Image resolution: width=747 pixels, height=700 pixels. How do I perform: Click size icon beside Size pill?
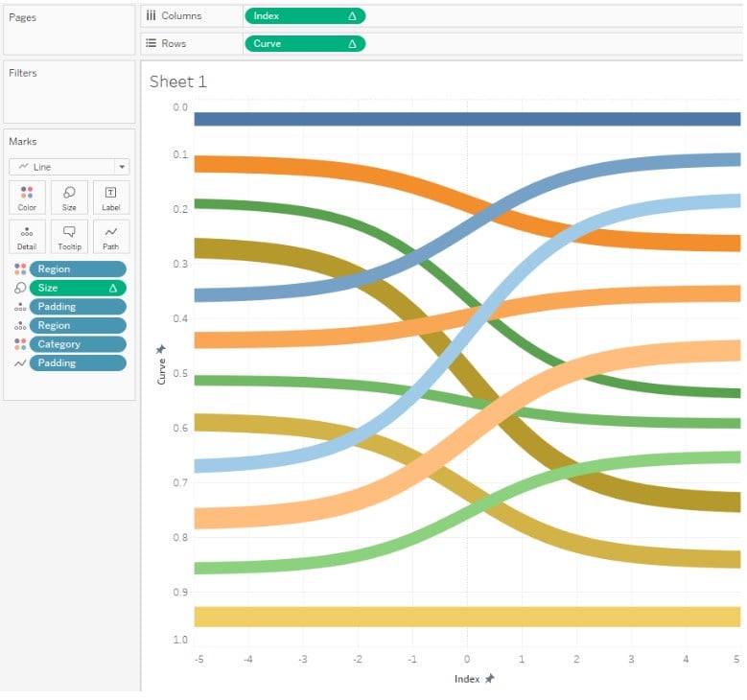(20, 288)
